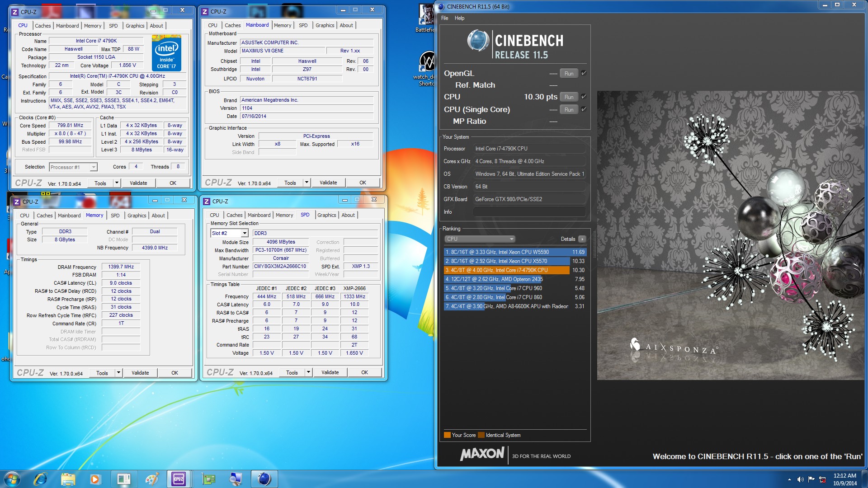The height and width of the screenshot is (488, 868).
Task: Click the CPU-Z title icon of Mainboard window
Action: coord(205,12)
